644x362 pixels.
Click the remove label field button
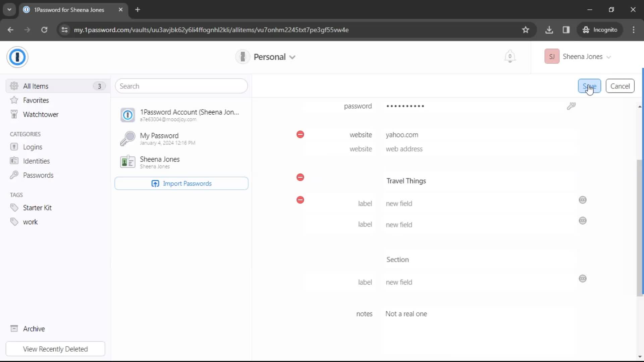coord(300,200)
